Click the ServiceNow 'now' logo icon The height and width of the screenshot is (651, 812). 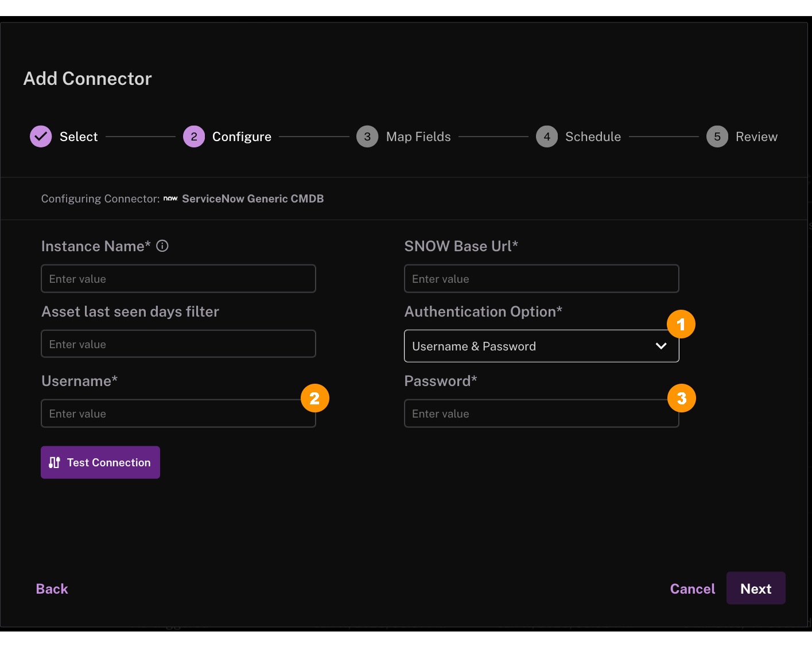[x=170, y=198]
